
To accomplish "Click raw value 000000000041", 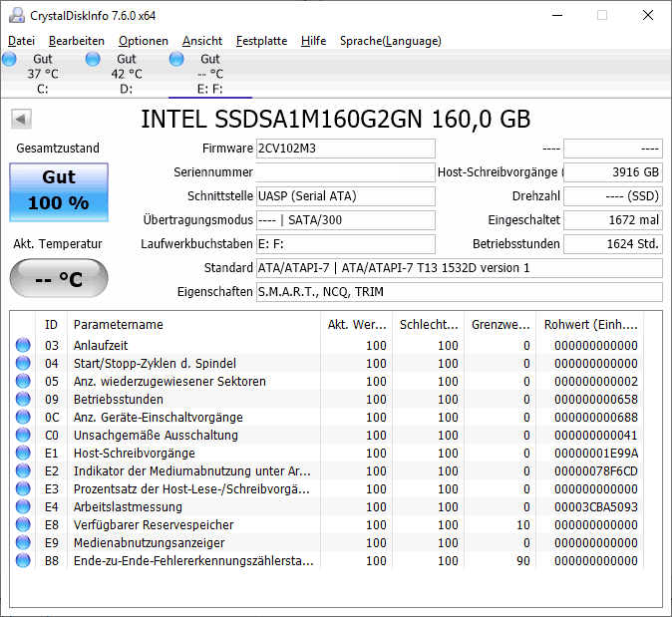I will (x=596, y=436).
